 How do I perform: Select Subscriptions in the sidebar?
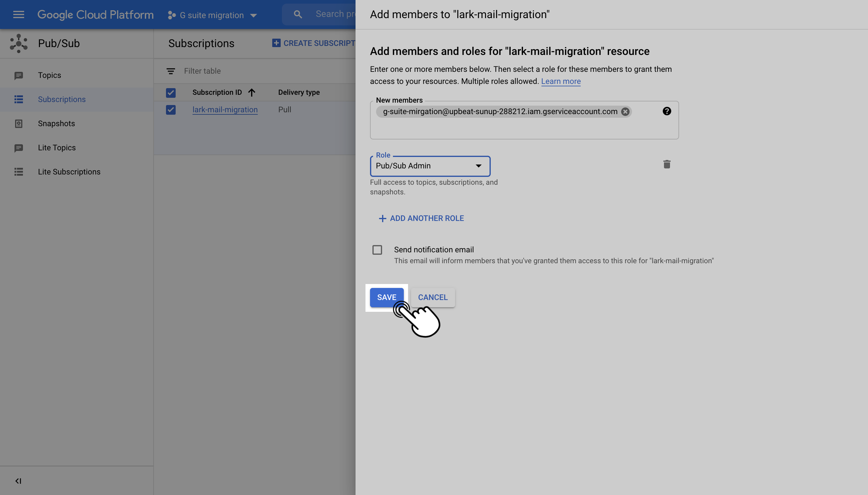pyautogui.click(x=62, y=99)
